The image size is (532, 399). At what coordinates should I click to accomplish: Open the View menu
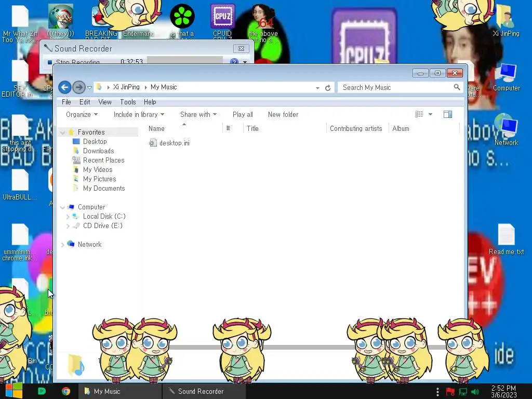click(105, 102)
